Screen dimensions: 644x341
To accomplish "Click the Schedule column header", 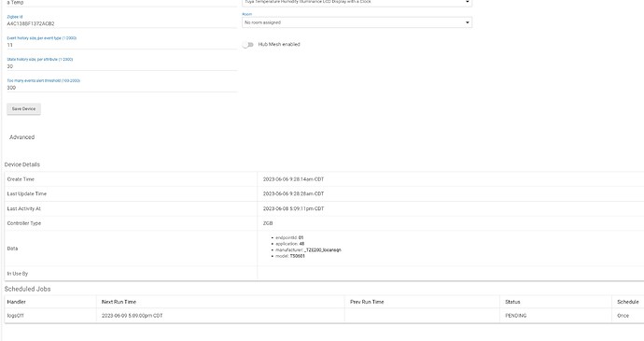I will pos(628,302).
